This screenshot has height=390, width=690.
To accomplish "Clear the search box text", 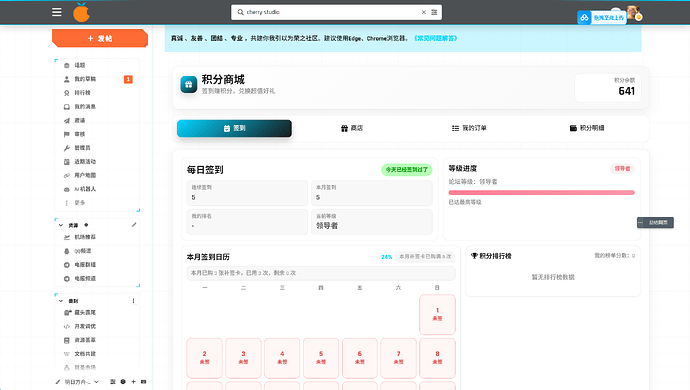I will pyautogui.click(x=424, y=12).
